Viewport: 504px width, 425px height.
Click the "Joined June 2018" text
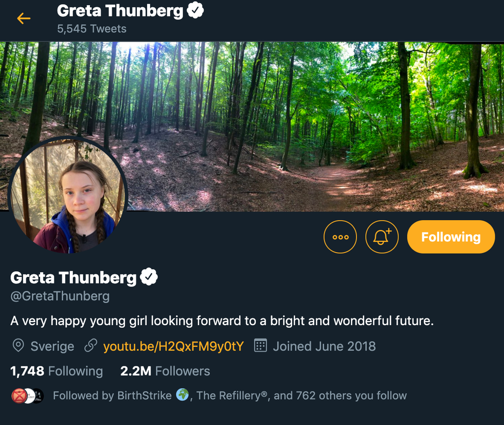pyautogui.click(x=324, y=346)
